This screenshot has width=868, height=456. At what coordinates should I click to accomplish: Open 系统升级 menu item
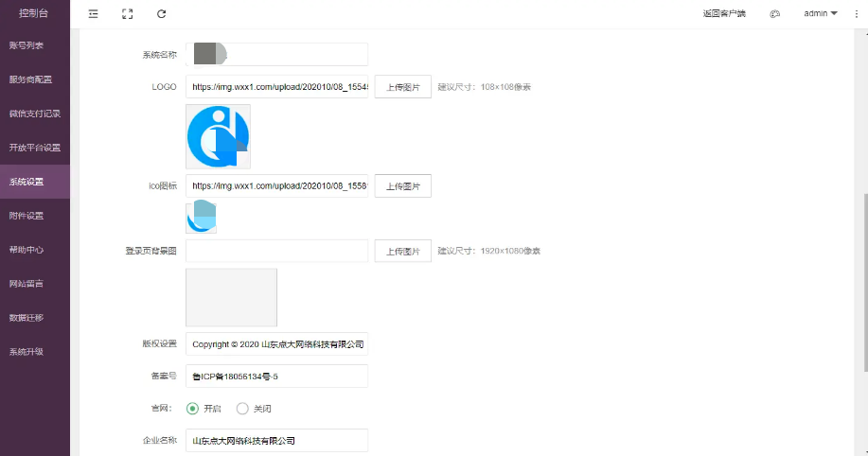(35, 352)
